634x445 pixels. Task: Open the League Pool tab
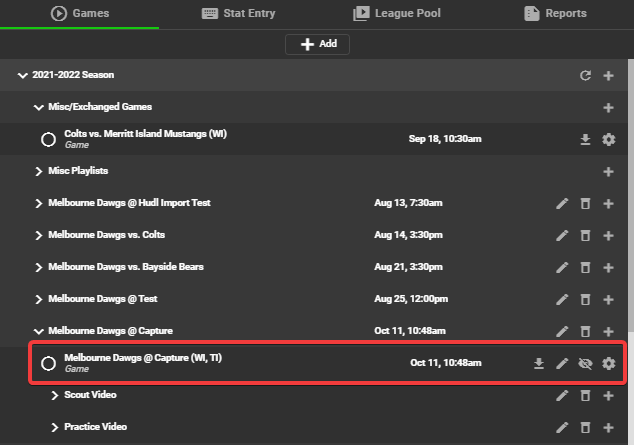tap(397, 13)
